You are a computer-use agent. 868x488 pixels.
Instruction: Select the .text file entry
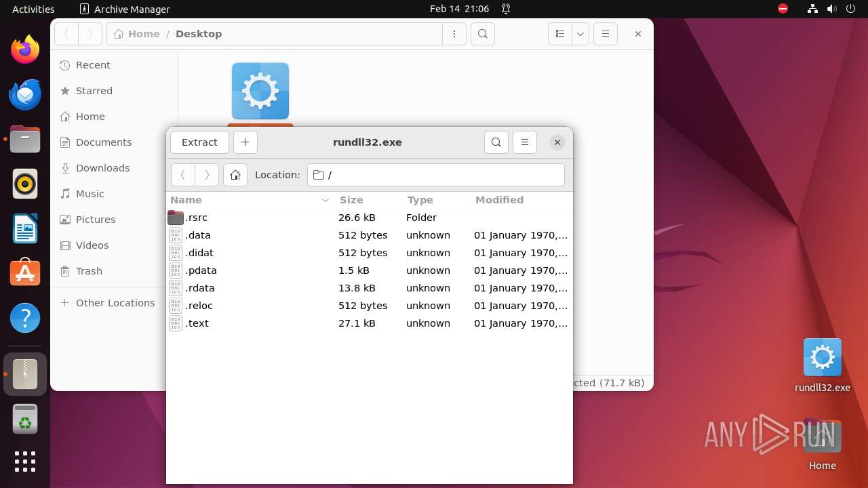[x=370, y=323]
